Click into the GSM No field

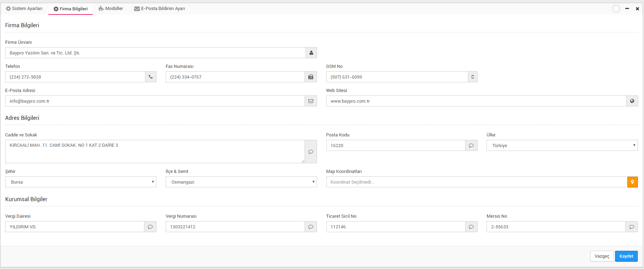(x=397, y=77)
